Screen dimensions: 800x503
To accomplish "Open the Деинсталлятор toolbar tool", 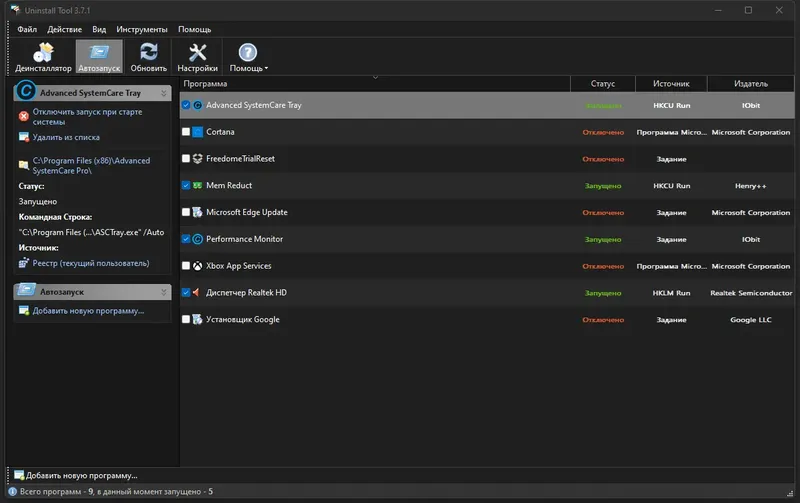I will (43, 57).
